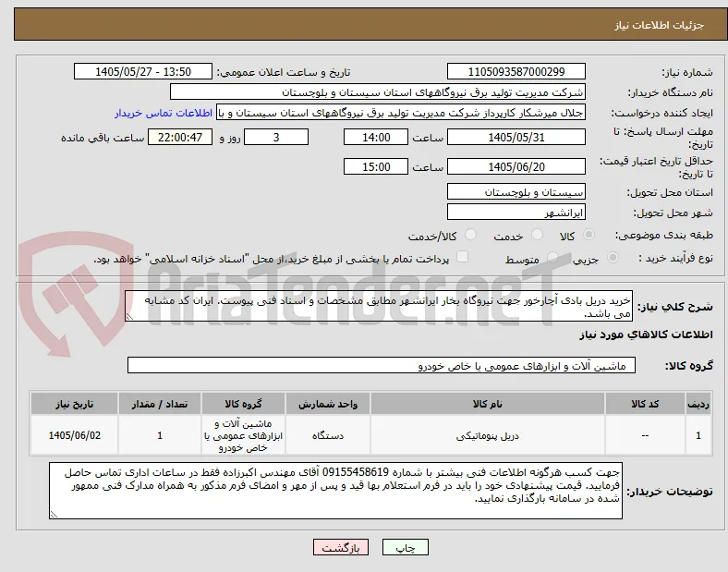Click the دریل پنوماتیکی item name cell
The image size is (728, 572).
tap(488, 435)
